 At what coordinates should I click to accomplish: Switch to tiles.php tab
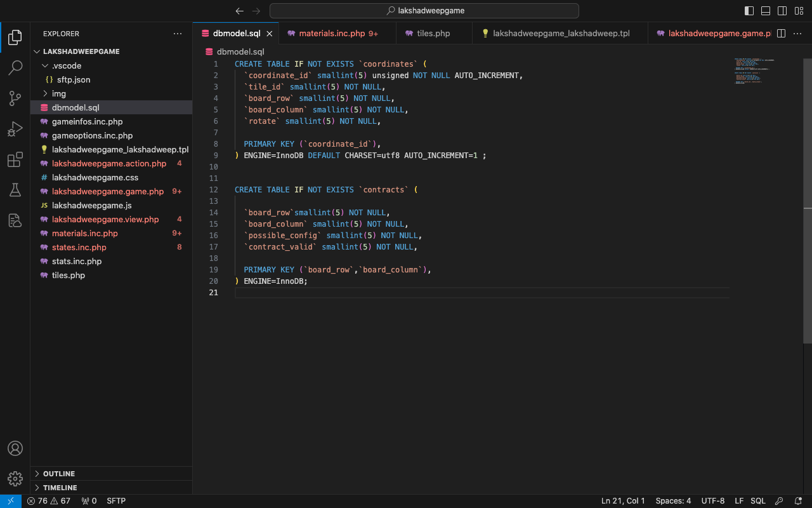(x=434, y=34)
